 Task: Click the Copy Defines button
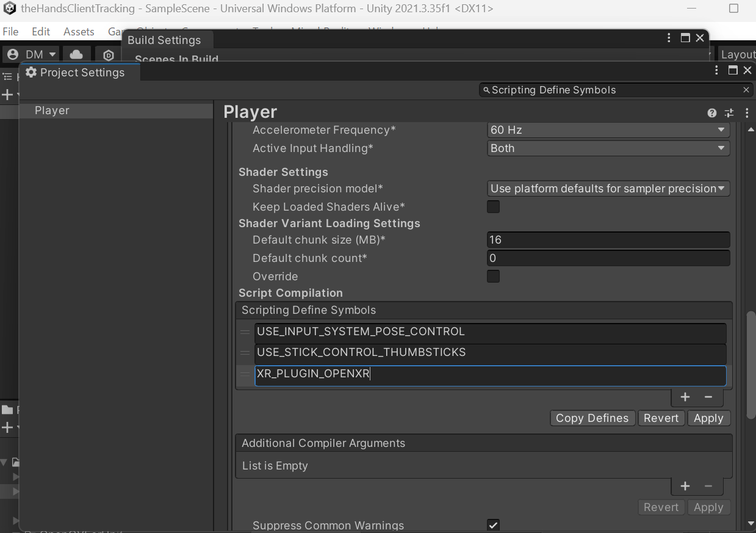point(592,418)
